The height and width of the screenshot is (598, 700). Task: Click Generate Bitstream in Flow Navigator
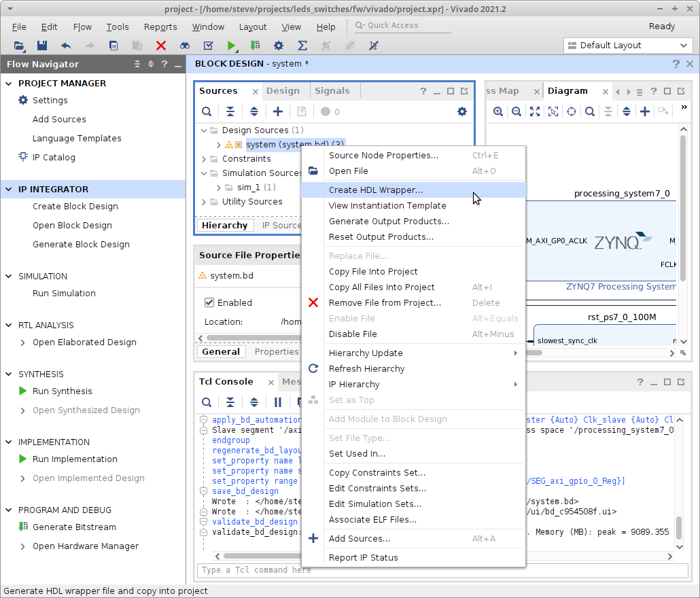click(x=74, y=527)
